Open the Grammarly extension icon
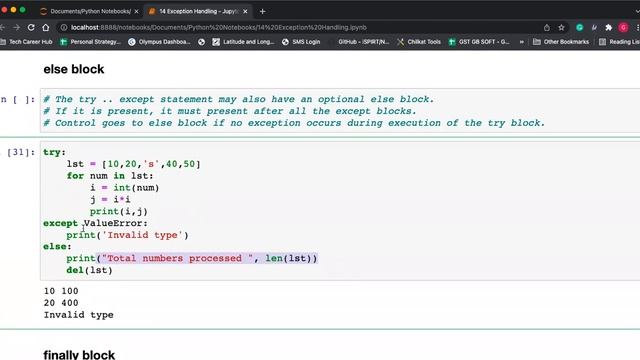640x360 pixels. (x=579, y=27)
